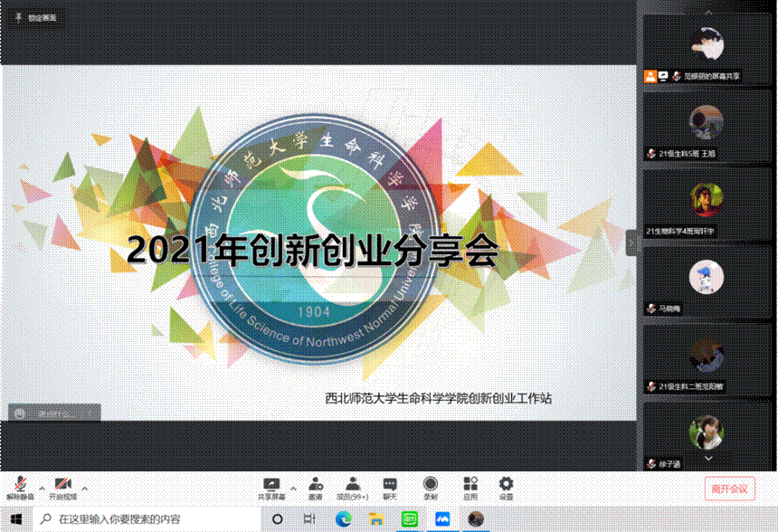Open the 应用 apps menu

pyautogui.click(x=470, y=488)
